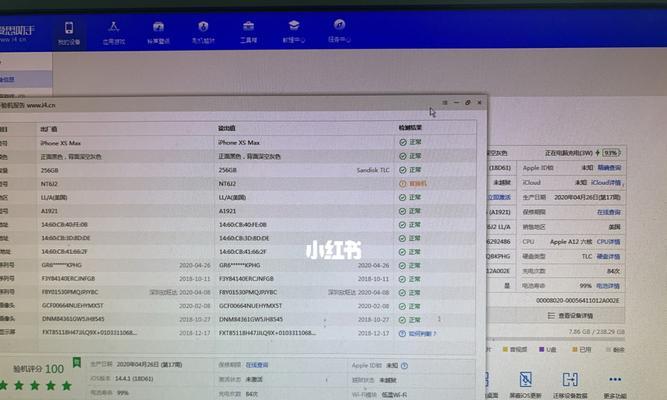Click yellow 音视频 legend swatch
This screenshot has height=400, width=667.
click(505, 349)
